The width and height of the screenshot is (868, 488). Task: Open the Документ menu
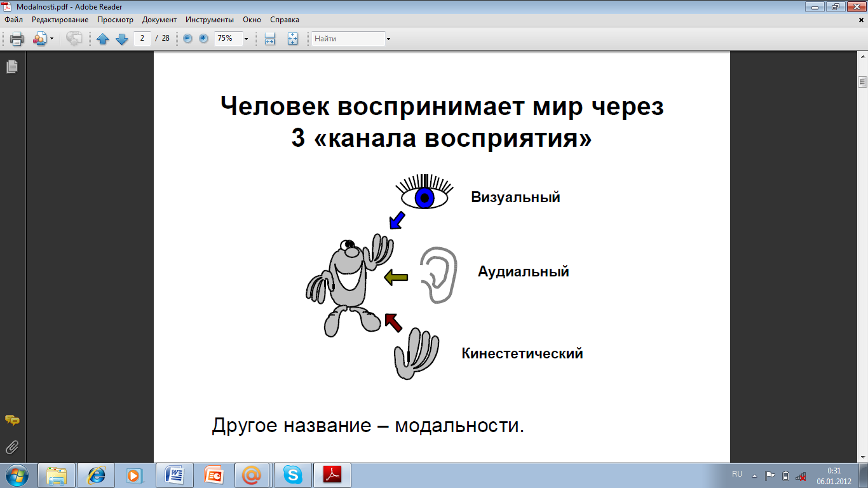point(159,20)
